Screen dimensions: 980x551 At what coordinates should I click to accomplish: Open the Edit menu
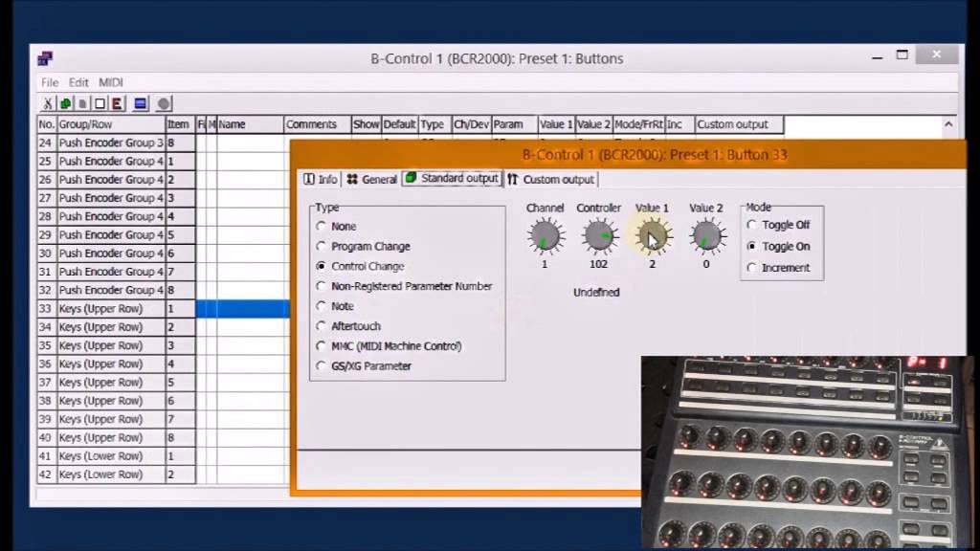(78, 82)
